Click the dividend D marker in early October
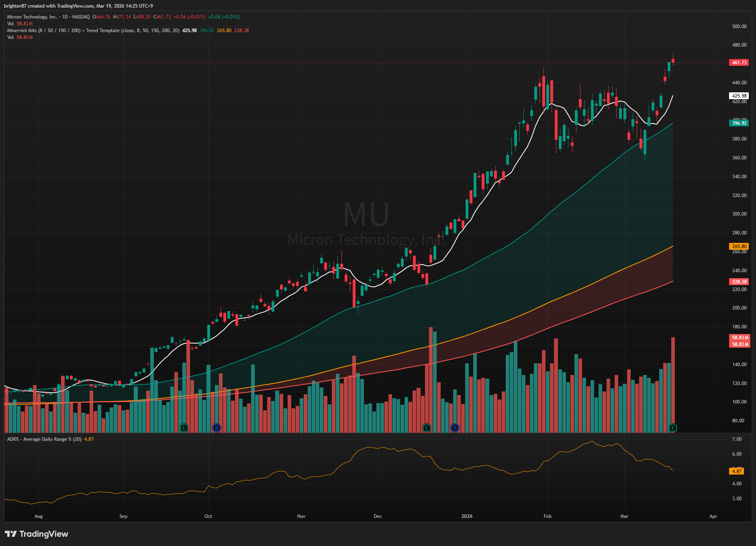Image resolution: width=756 pixels, height=546 pixels. tap(217, 428)
